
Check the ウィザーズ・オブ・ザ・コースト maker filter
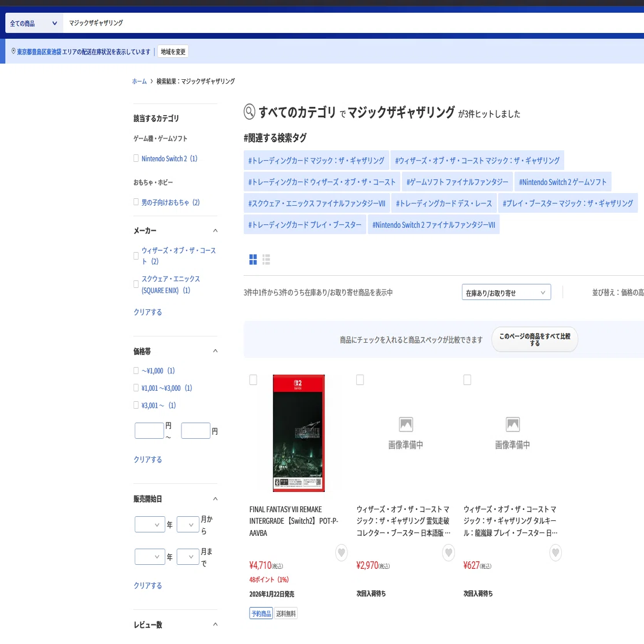pos(136,256)
